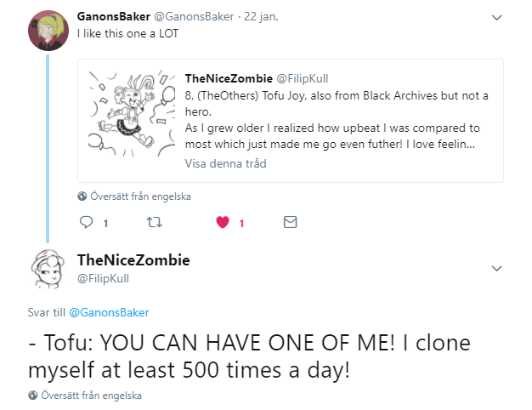
Task: Toggle the red heart like button
Action: click(x=224, y=223)
